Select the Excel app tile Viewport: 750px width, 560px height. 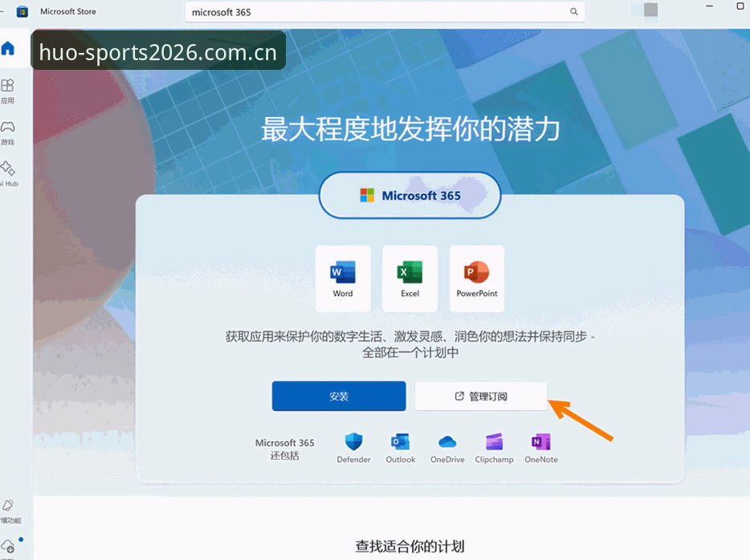[x=410, y=278]
